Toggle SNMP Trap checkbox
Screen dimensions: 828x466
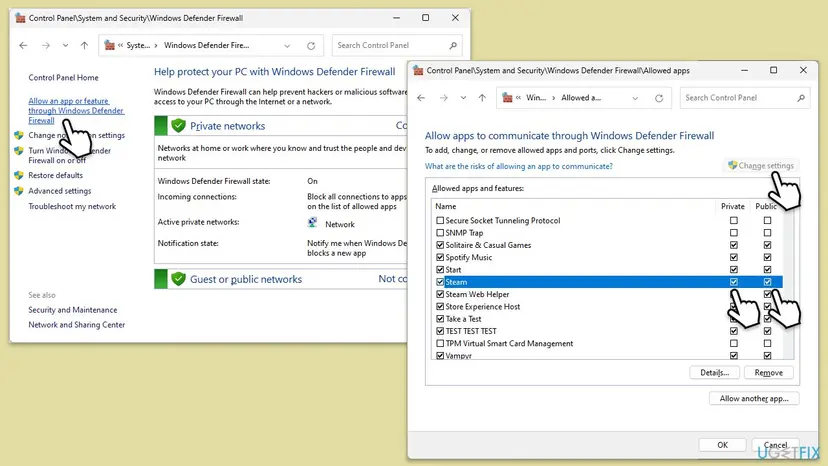click(x=440, y=232)
